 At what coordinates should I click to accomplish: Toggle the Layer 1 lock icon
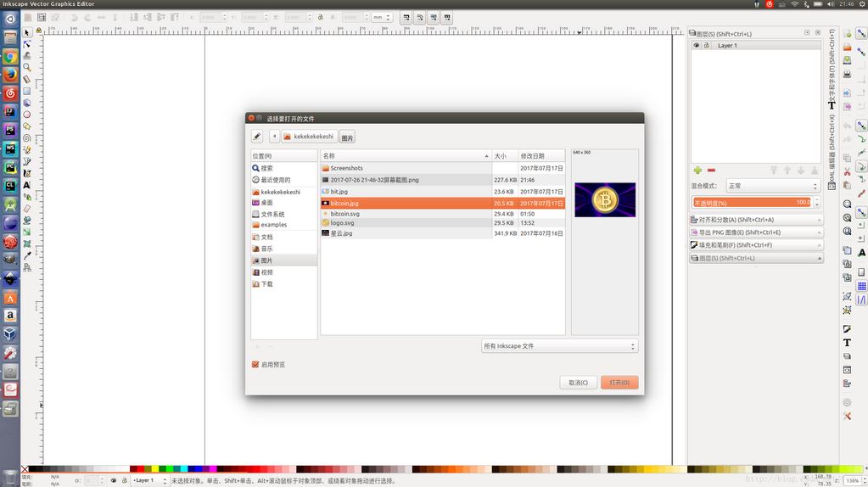[706, 46]
